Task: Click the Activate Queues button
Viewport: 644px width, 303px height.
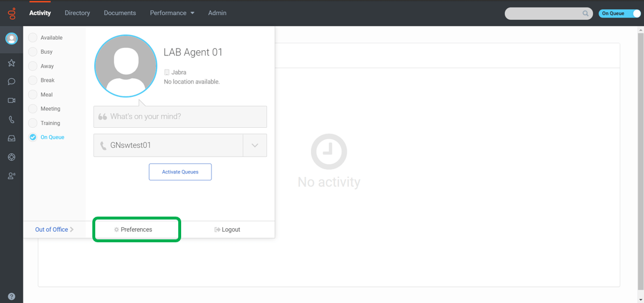Action: [180, 172]
